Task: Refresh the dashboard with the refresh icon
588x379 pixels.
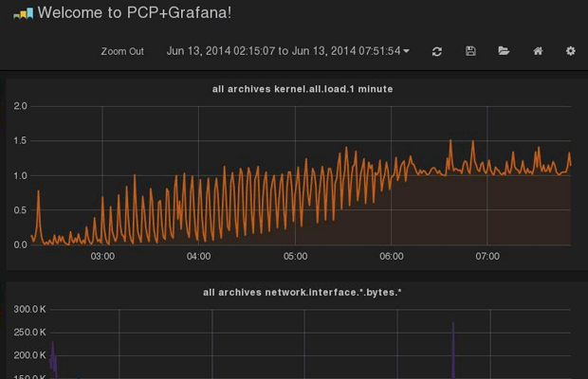Action: point(436,51)
